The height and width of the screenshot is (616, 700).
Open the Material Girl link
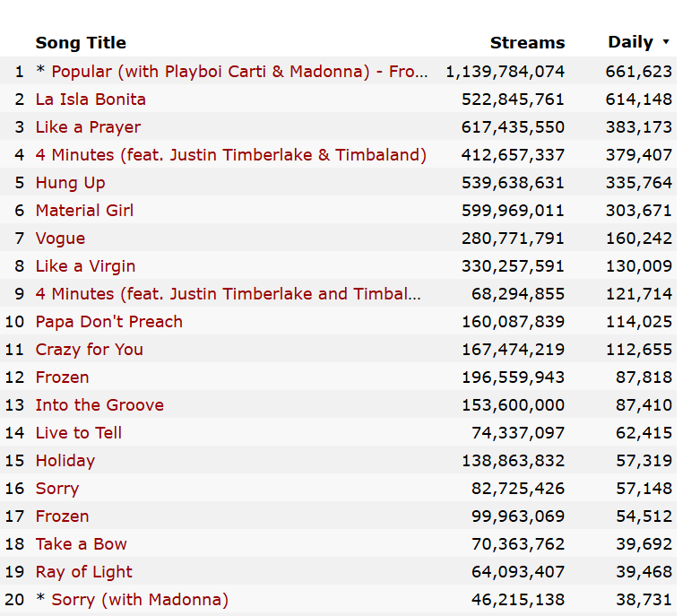click(84, 210)
